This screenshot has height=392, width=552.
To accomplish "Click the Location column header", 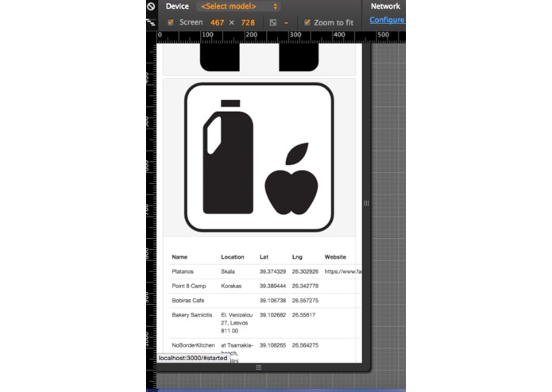I will (233, 257).
